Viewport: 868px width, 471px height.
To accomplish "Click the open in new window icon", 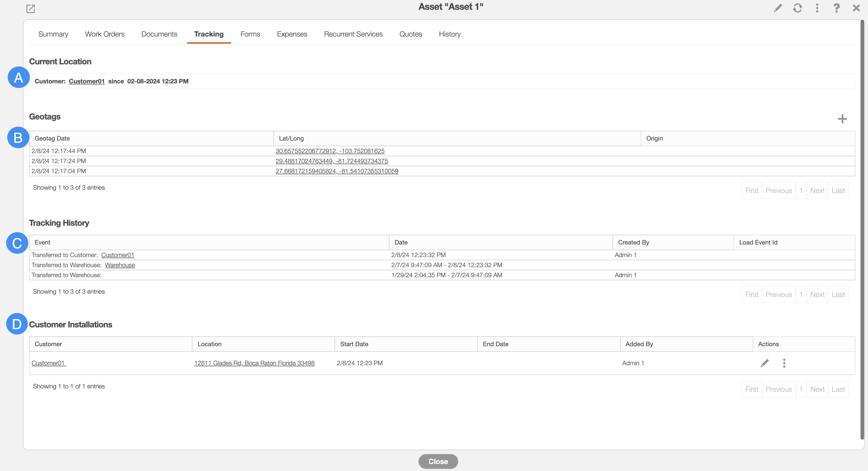I will pyautogui.click(x=31, y=9).
